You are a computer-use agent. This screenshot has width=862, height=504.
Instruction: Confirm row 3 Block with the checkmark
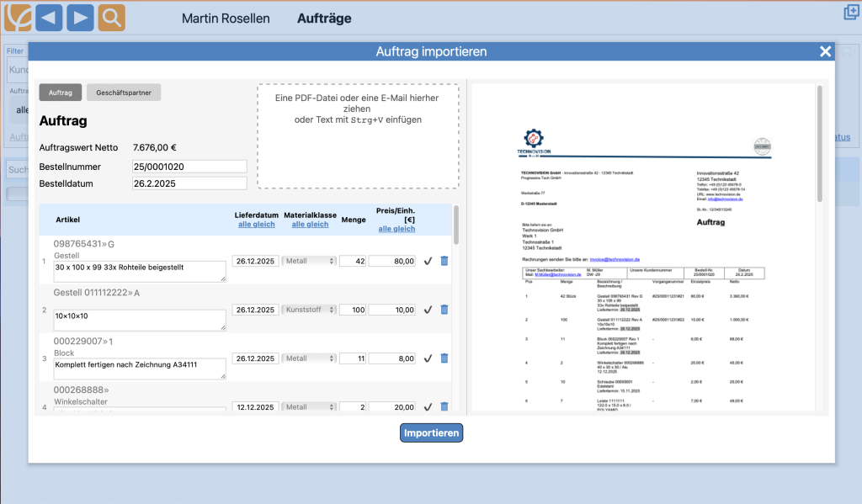(x=428, y=358)
